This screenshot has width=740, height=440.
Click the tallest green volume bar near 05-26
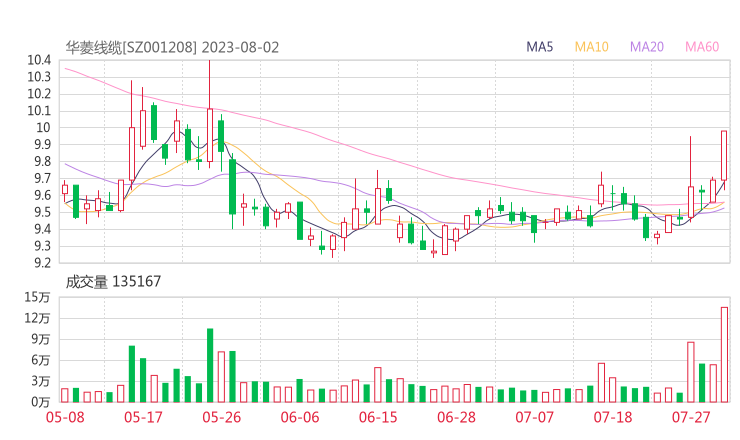click(210, 365)
